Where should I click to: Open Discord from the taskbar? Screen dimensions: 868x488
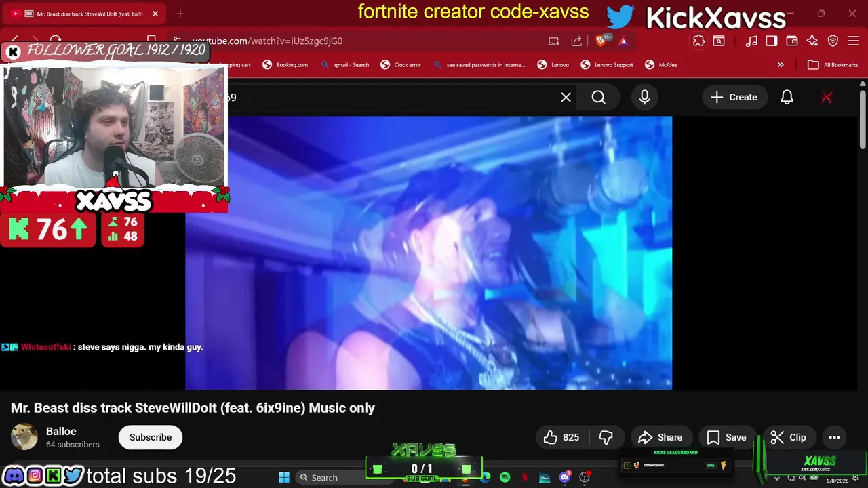(565, 477)
